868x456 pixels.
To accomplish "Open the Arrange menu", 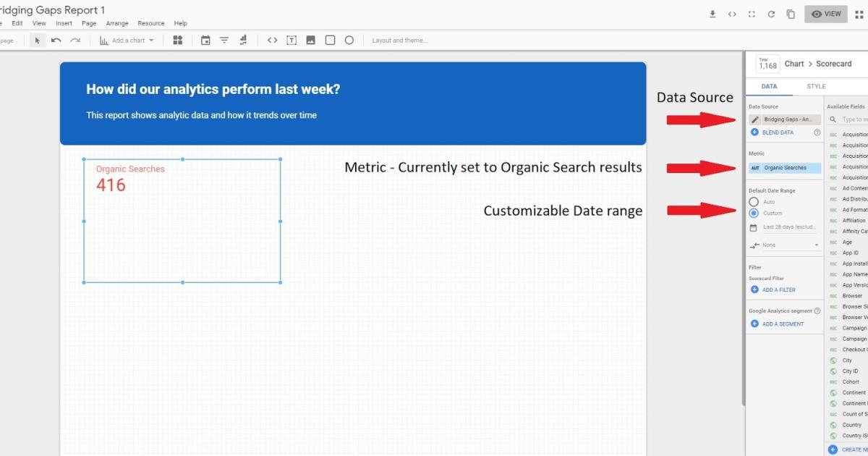I will coord(117,23).
